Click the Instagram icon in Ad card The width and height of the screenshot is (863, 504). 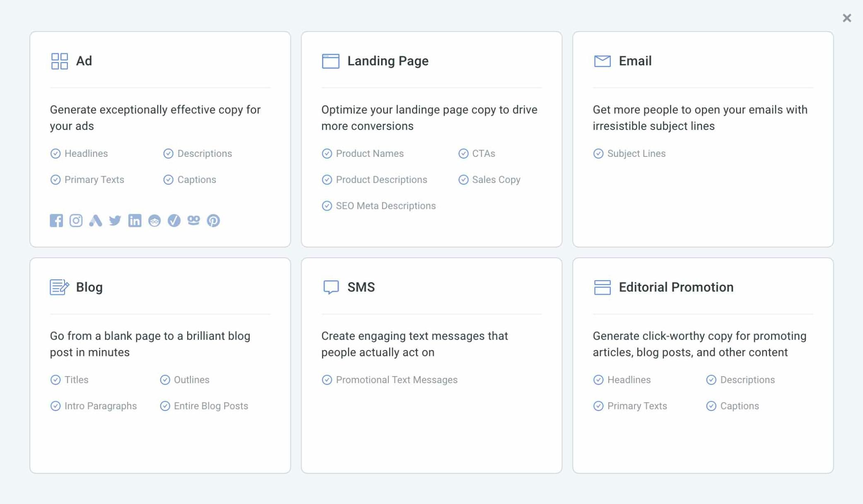tap(76, 221)
